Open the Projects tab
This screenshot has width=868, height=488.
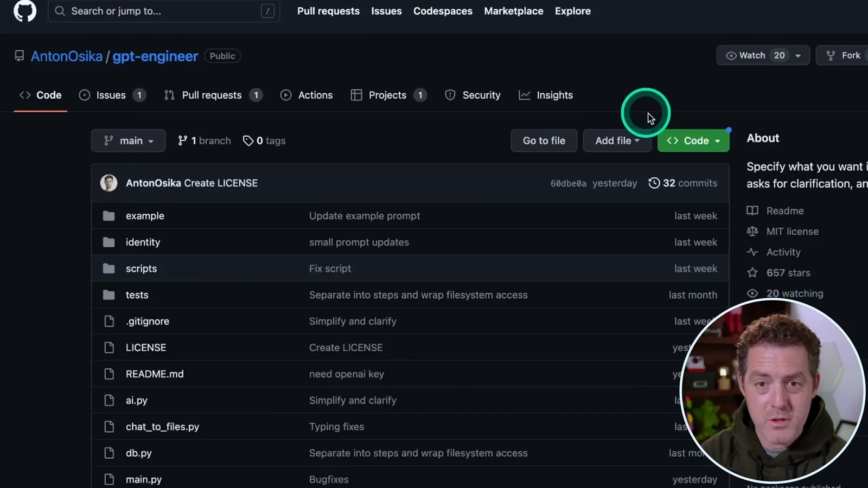pos(389,95)
